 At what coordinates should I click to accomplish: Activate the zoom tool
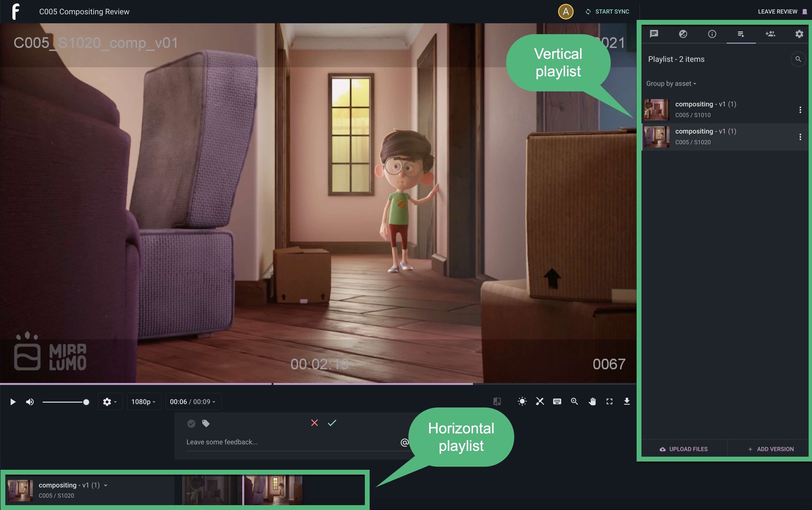574,401
